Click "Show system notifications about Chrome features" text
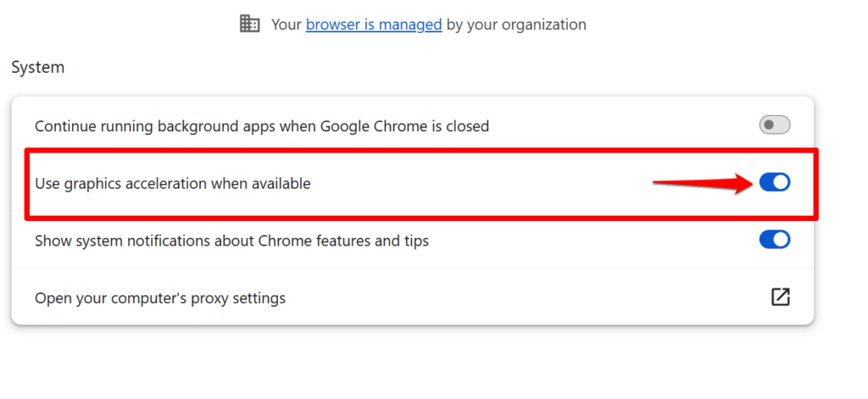Screen dimensions: 868x399 231,241
